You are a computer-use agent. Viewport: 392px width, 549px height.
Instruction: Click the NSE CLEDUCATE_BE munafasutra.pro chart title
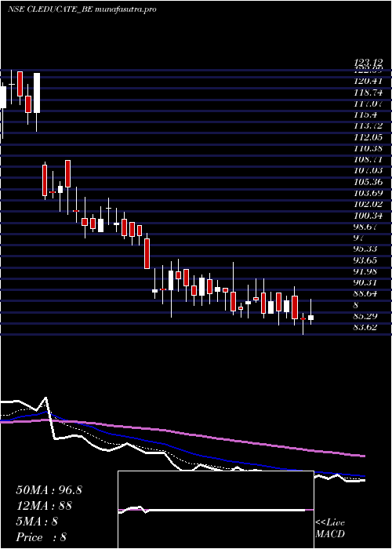point(82,9)
